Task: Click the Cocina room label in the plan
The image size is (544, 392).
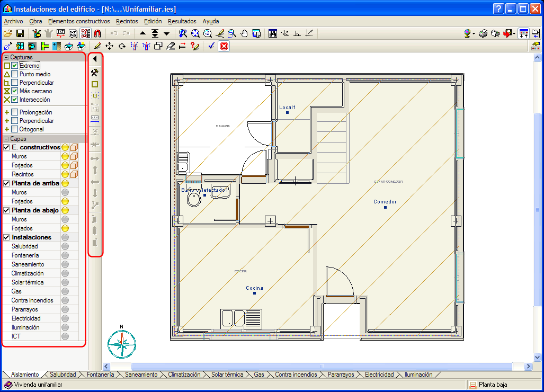Action: [x=254, y=288]
